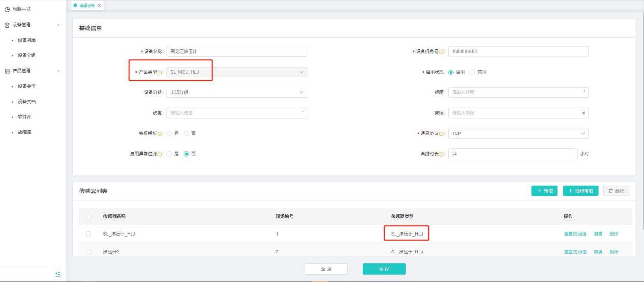The width and height of the screenshot is (644, 282).
Task: Click the 设备名称 input field
Action: pyautogui.click(x=236, y=52)
